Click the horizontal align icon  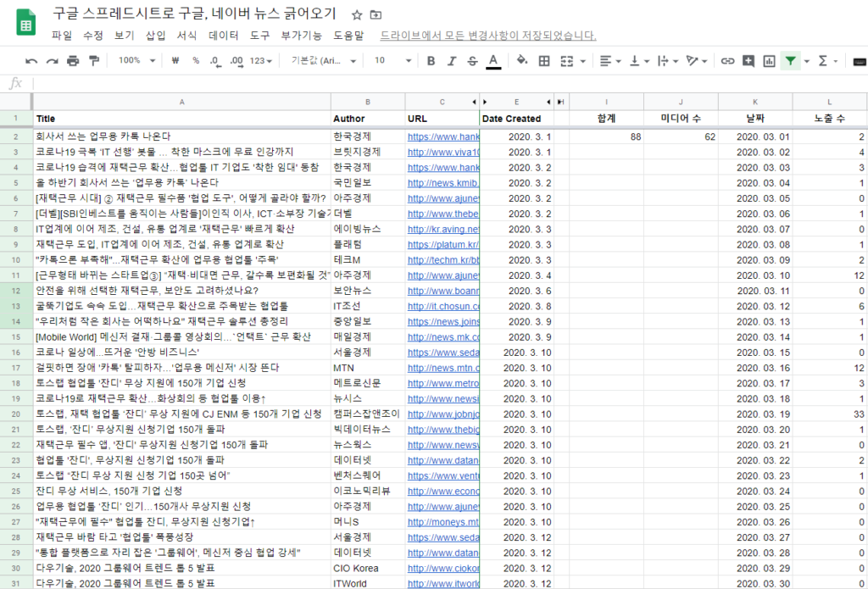pyautogui.click(x=605, y=61)
